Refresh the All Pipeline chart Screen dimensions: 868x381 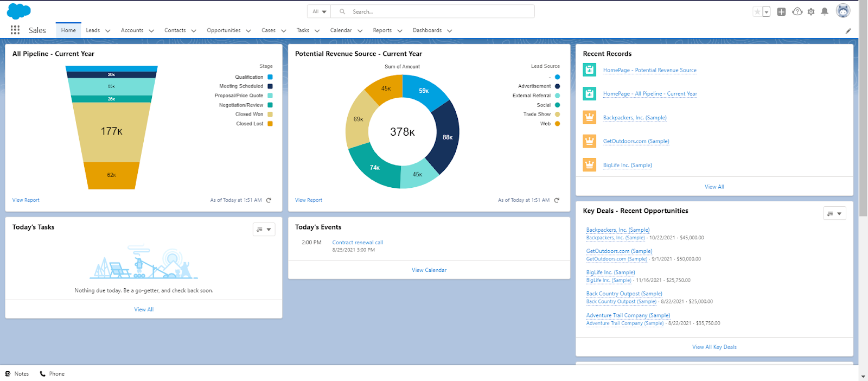pyautogui.click(x=269, y=200)
